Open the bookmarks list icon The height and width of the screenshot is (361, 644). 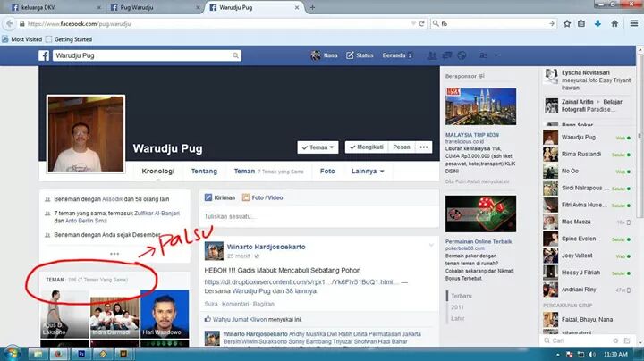581,24
